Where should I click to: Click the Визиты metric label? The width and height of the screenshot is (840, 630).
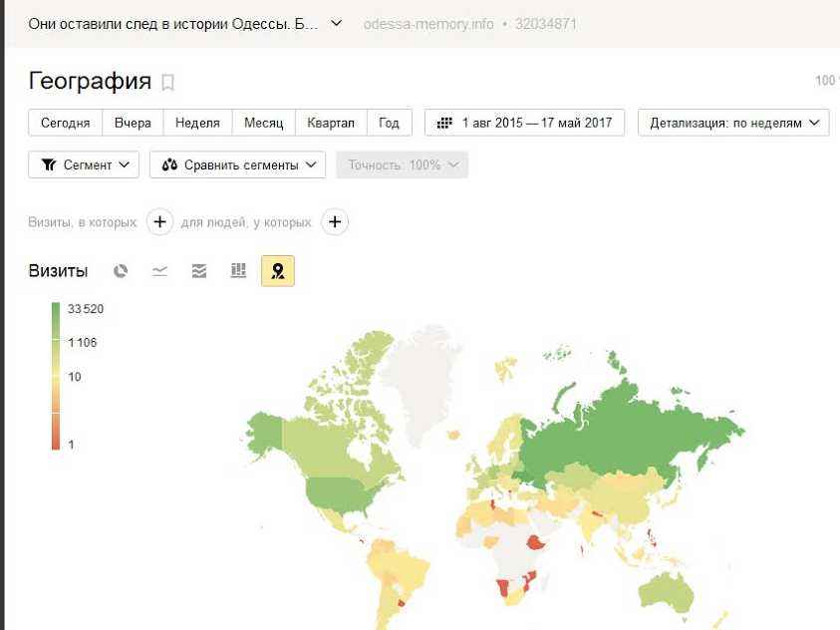click(x=58, y=271)
